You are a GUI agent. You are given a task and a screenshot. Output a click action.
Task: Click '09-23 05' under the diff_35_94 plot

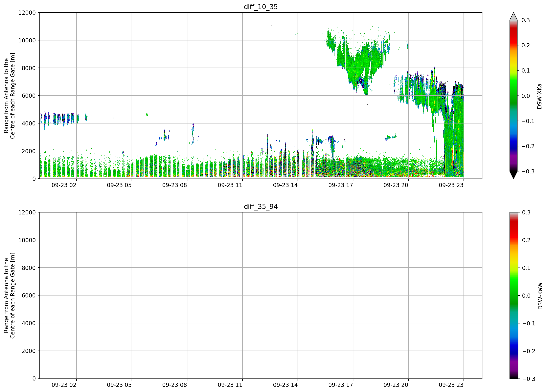click(119, 385)
